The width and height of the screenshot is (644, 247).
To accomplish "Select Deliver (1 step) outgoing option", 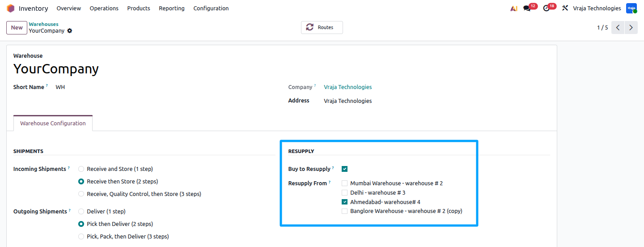I will pos(81,212).
